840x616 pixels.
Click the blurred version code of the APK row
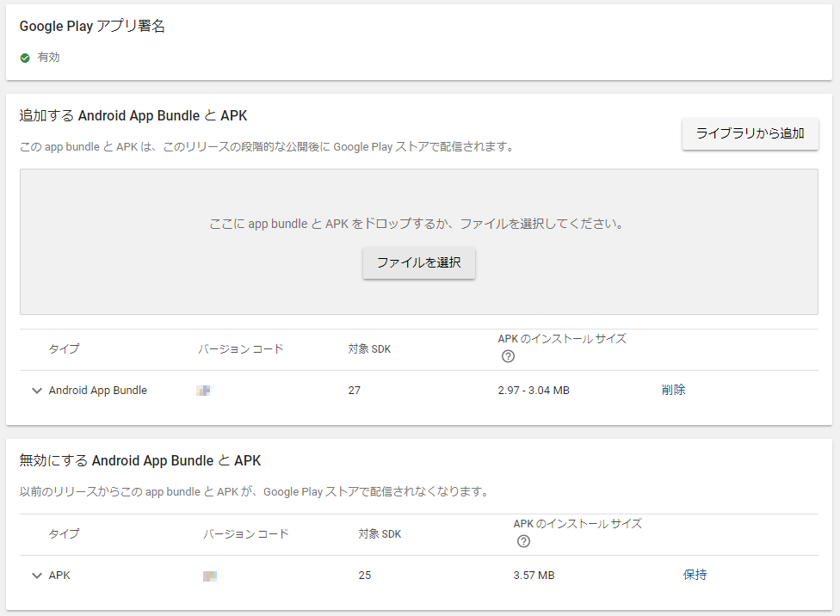[x=210, y=576]
